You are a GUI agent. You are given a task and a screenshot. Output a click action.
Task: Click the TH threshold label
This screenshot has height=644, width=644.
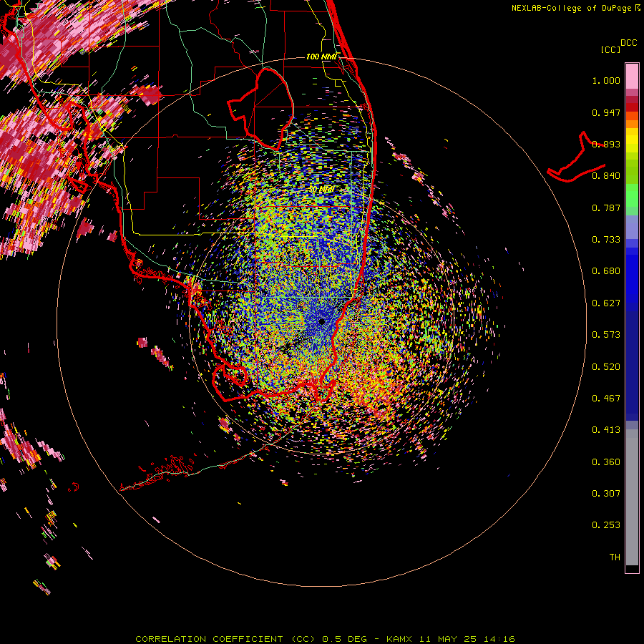coord(615,557)
